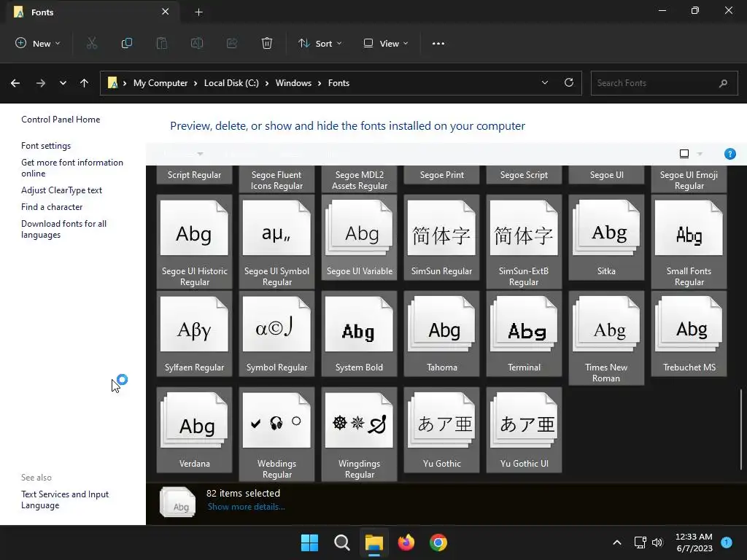Click Show more details link
The height and width of the screenshot is (560, 747).
246,507
